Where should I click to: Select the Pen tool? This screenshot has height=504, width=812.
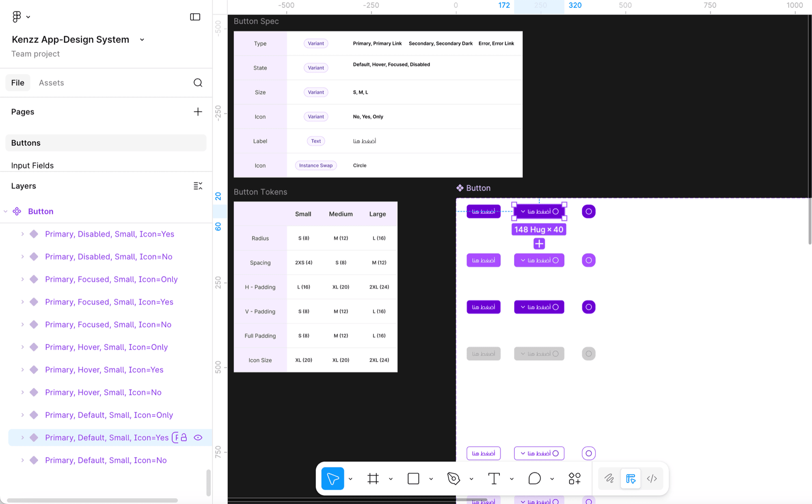(x=454, y=479)
